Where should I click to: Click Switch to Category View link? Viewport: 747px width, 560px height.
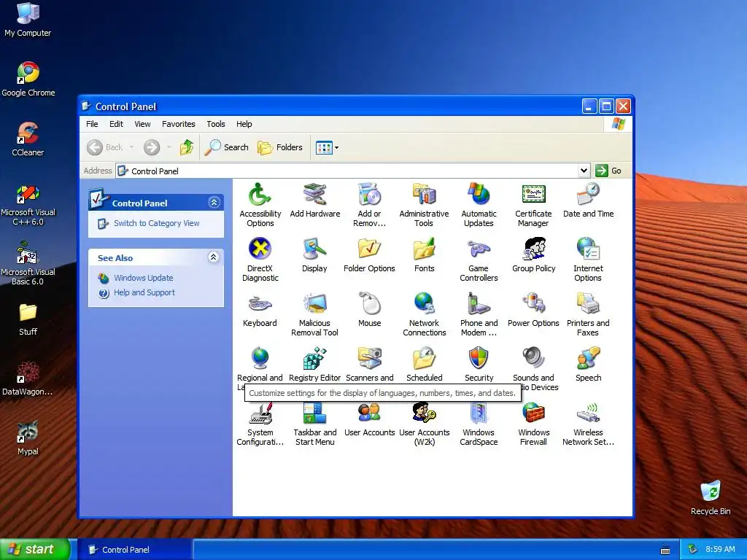[x=156, y=223]
